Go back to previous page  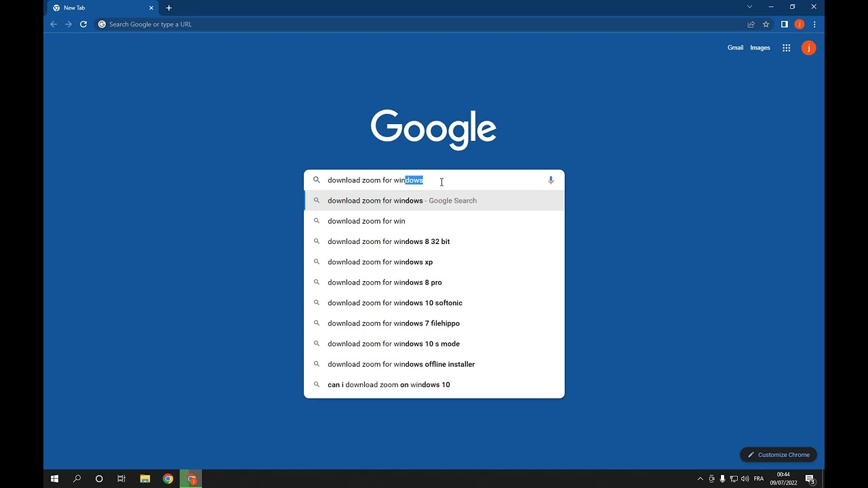54,24
